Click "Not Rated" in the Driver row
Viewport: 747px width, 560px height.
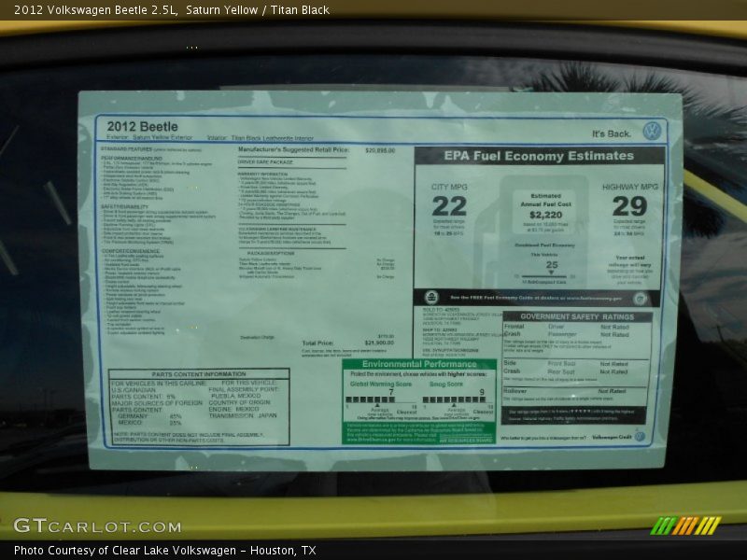tap(614, 328)
